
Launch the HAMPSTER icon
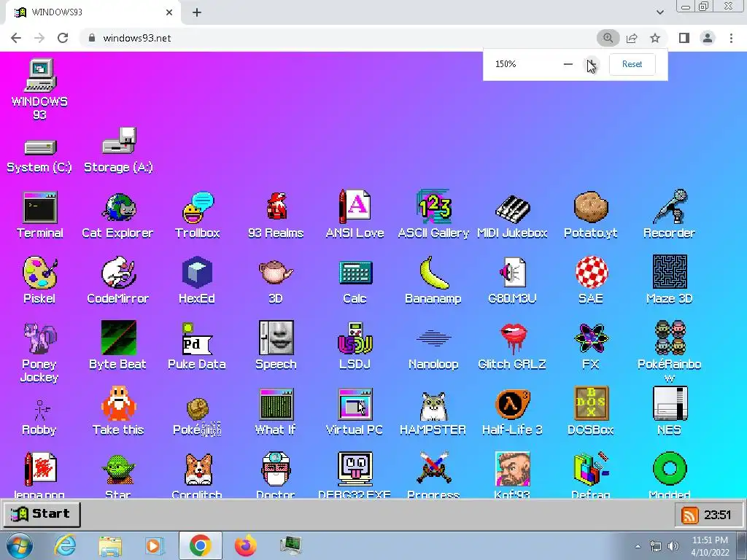point(433,406)
